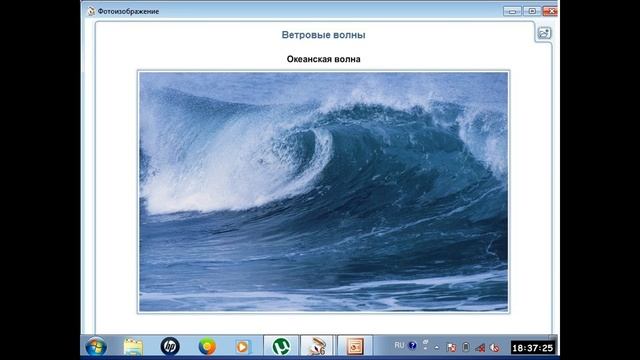Open the blue help icon in tray
640x360 pixels.
pyautogui.click(x=413, y=346)
